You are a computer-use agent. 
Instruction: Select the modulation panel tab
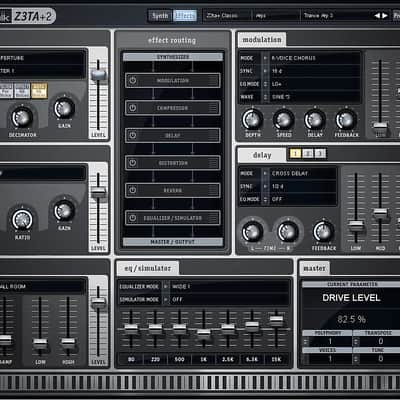(262, 40)
